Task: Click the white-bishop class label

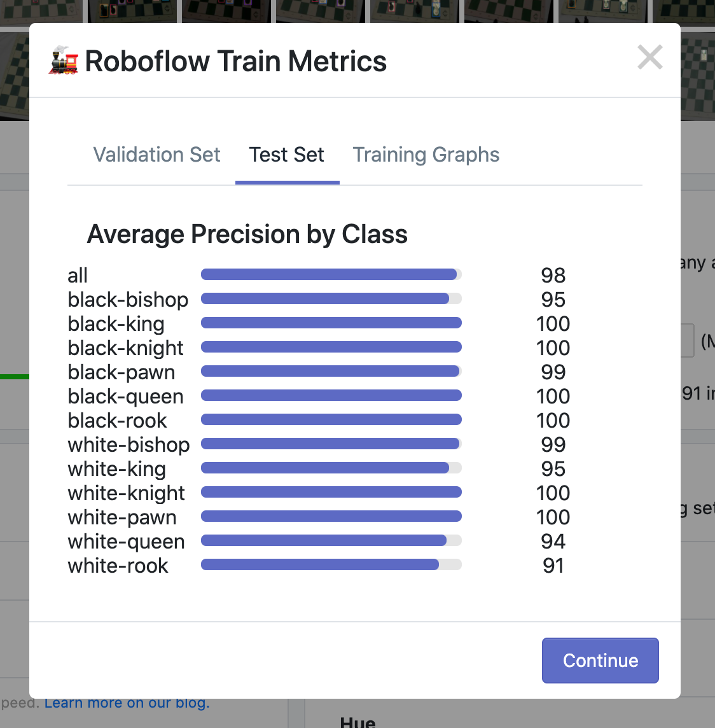Action: tap(128, 445)
